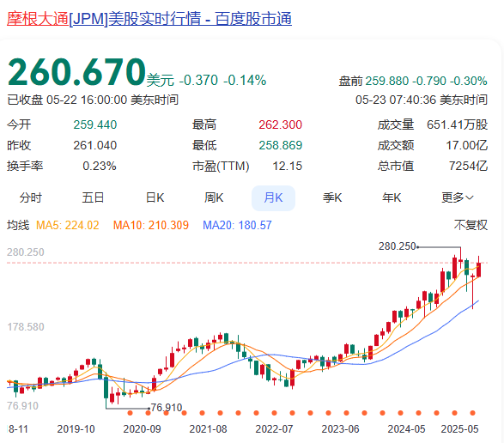The height and width of the screenshot is (443, 504).
Task: Click the 换手率 value 0.23%
Action: [x=100, y=166]
